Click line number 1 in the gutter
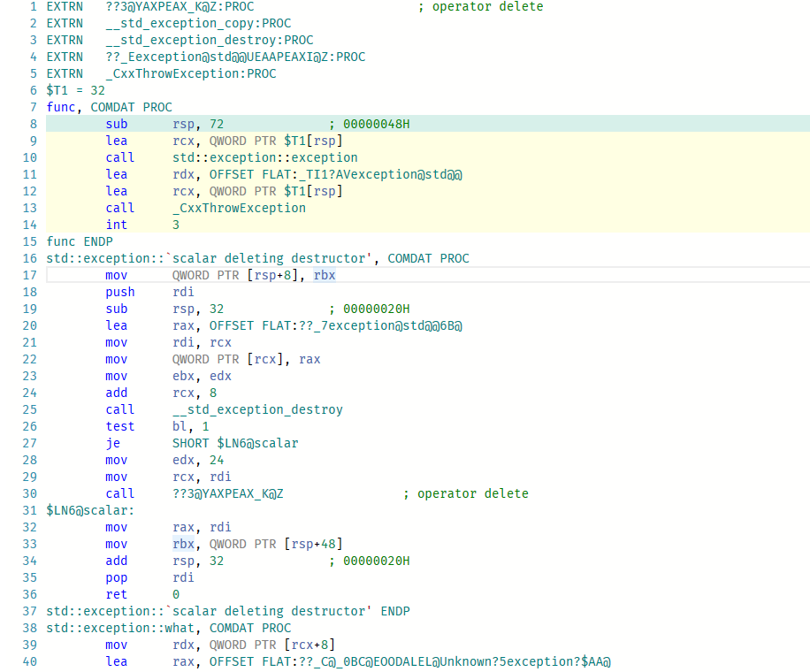Viewport: 810px width, 672px height. (x=34, y=7)
